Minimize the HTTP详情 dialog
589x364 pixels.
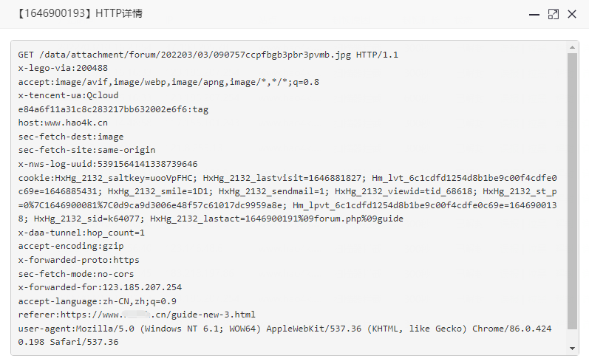534,15
